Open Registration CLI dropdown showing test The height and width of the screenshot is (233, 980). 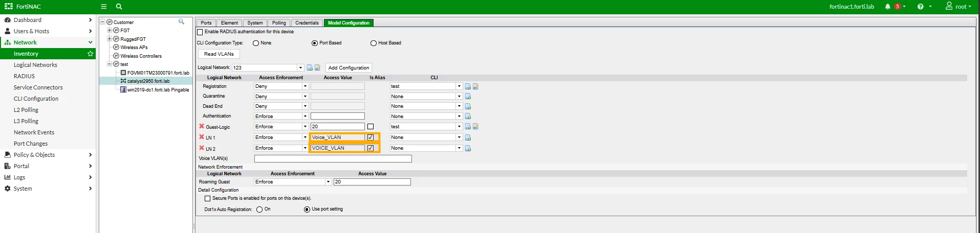pos(459,86)
